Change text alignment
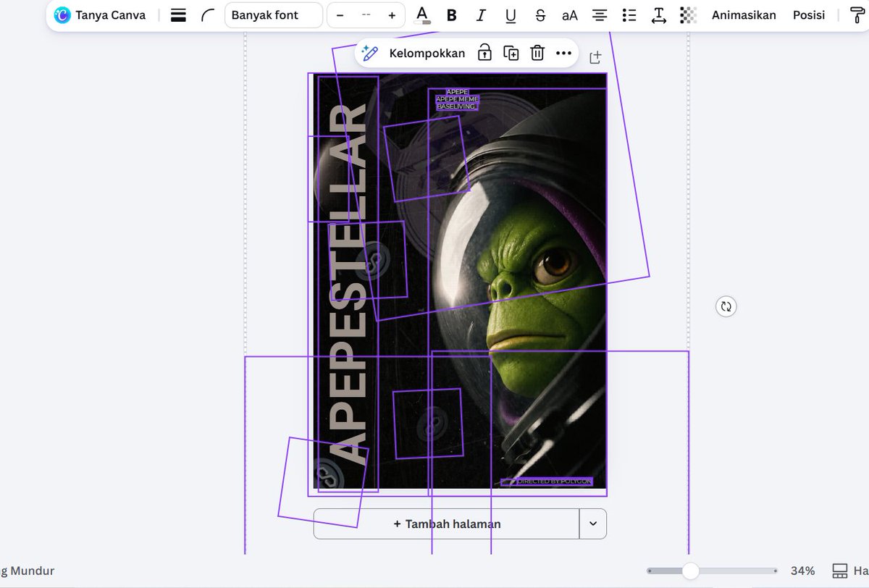The image size is (869, 588). click(x=600, y=15)
